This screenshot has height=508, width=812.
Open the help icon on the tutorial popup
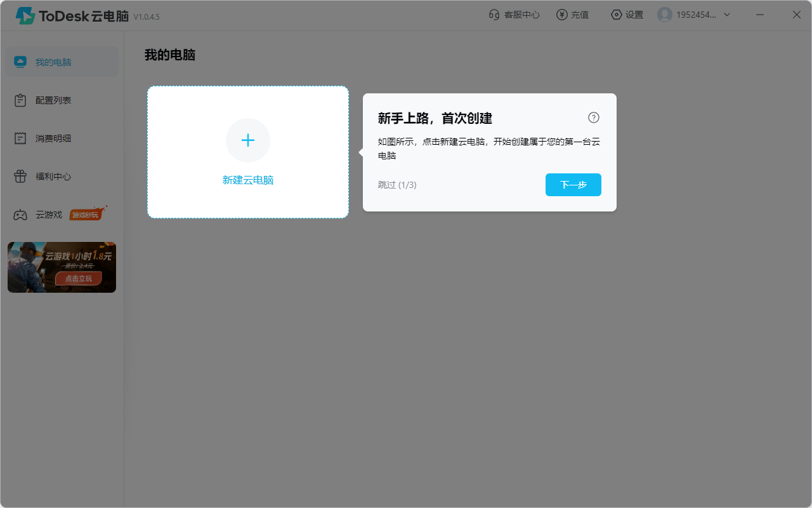pyautogui.click(x=594, y=117)
